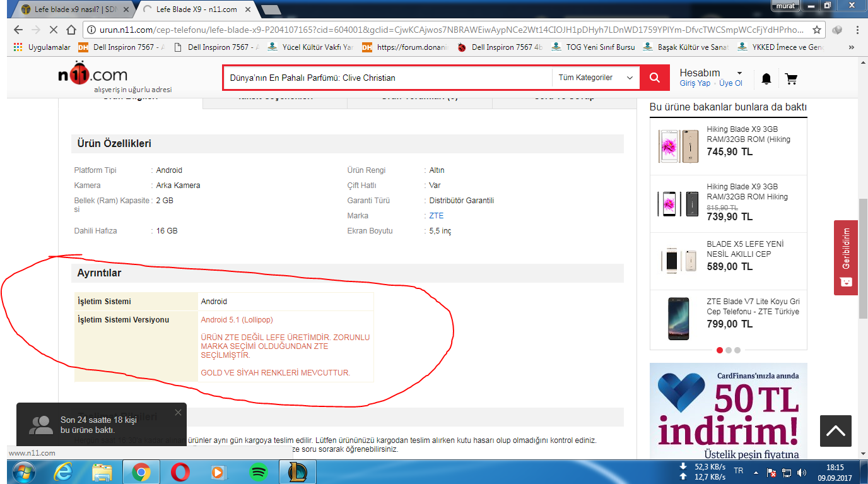This screenshot has height=484, width=868.
Task: Switch input language from TR
Action: 739,471
